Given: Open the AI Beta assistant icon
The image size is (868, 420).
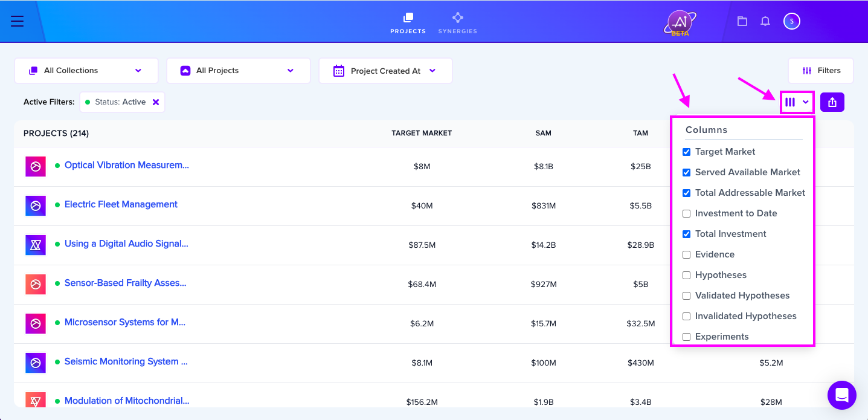Looking at the screenshot, I should click(x=680, y=23).
